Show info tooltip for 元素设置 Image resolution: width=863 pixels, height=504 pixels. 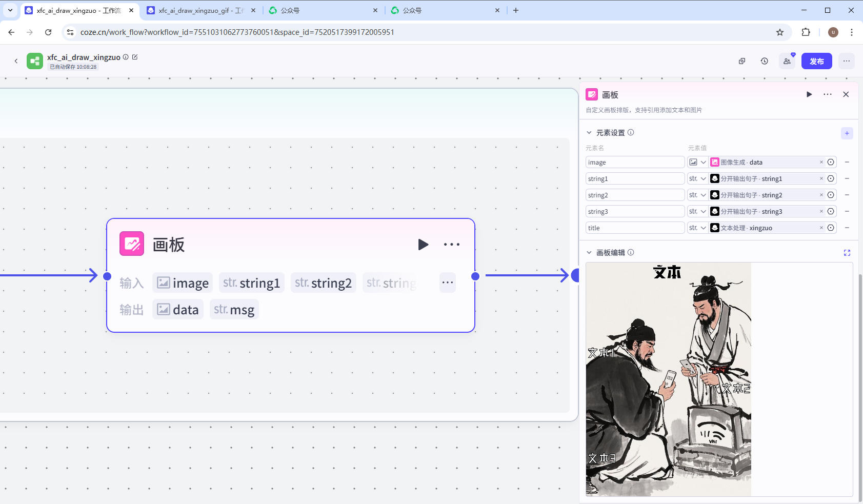click(631, 132)
